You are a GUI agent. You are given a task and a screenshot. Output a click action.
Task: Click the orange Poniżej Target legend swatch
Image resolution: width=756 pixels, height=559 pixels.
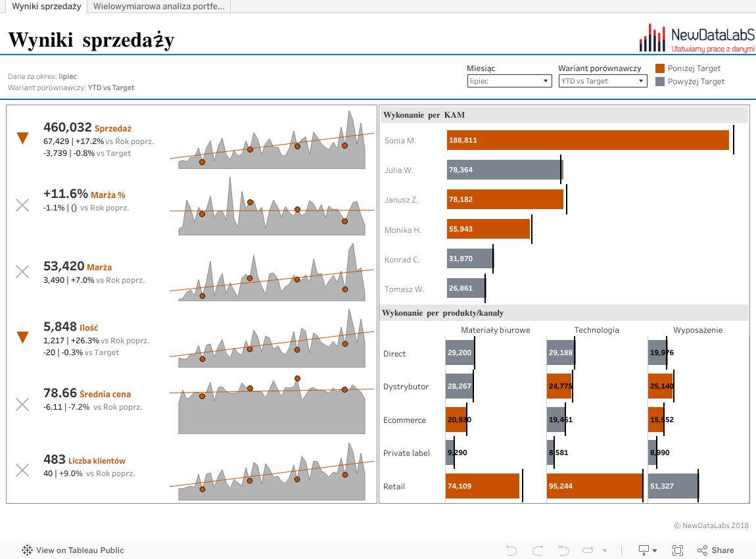(660, 68)
